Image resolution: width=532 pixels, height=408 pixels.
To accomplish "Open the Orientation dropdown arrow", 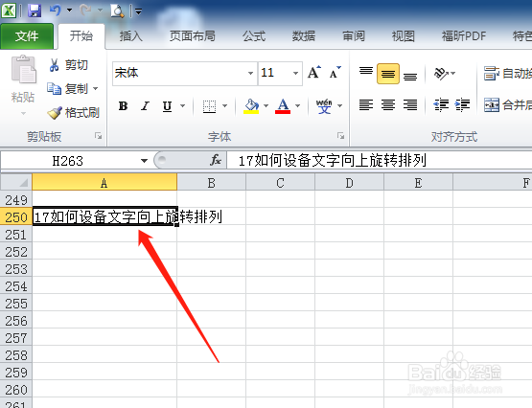I will coord(453,73).
